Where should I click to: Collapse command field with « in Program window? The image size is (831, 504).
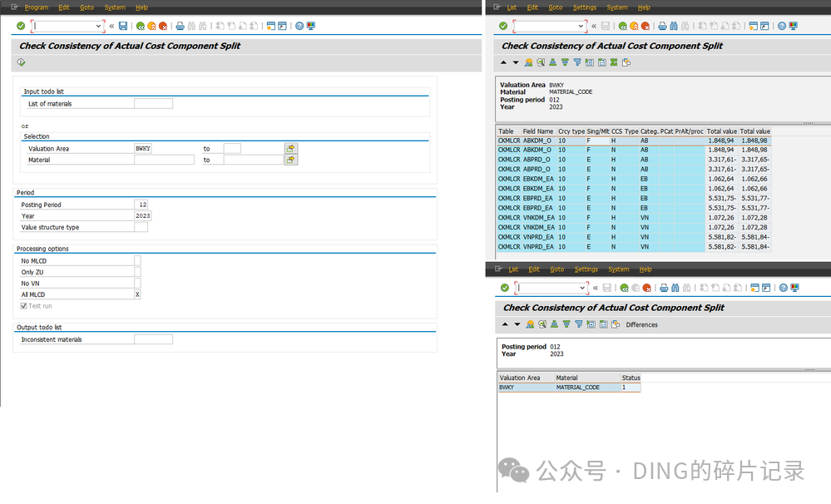111,26
